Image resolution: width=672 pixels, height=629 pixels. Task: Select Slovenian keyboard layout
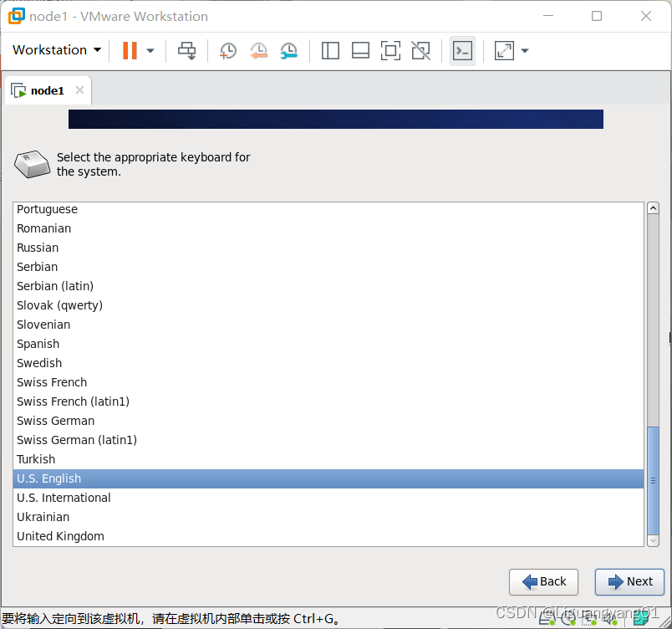coord(328,325)
